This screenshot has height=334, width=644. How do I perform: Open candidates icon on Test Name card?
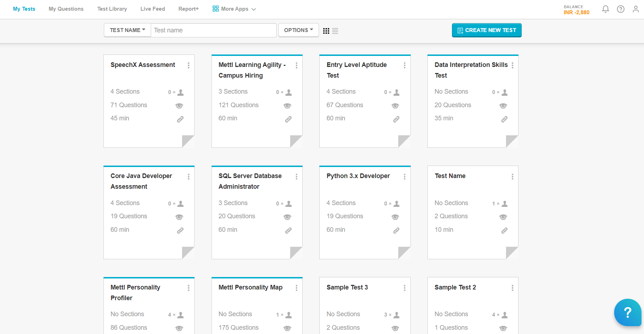pyautogui.click(x=504, y=204)
